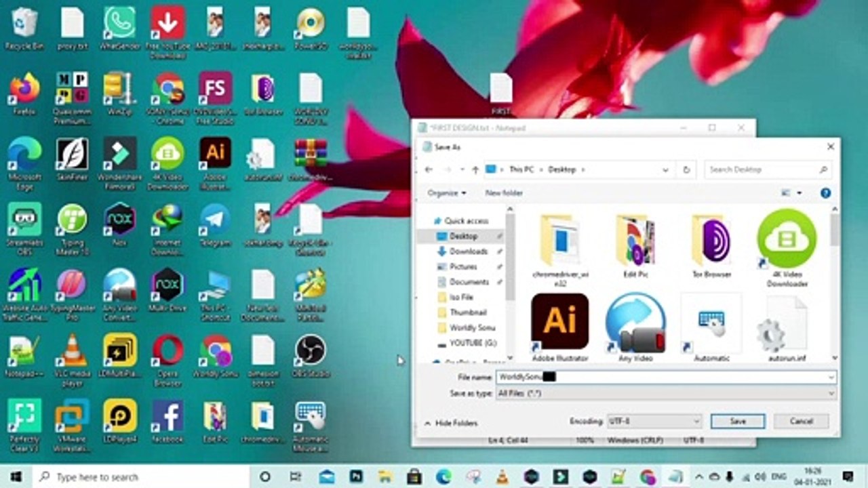This screenshot has width=868, height=488.
Task: Open the VMware Workstation desktop shortcut
Action: (72, 425)
